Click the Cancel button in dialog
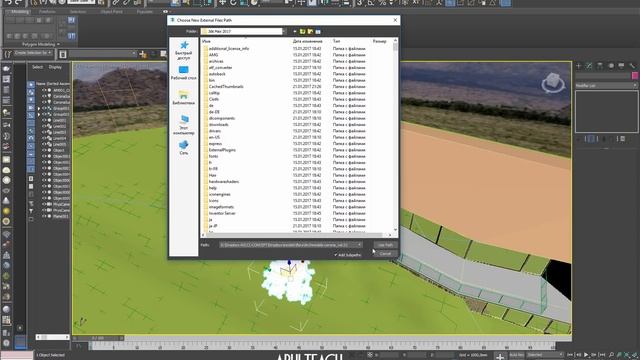Viewport: 640px width, 360px height. pos(385,254)
